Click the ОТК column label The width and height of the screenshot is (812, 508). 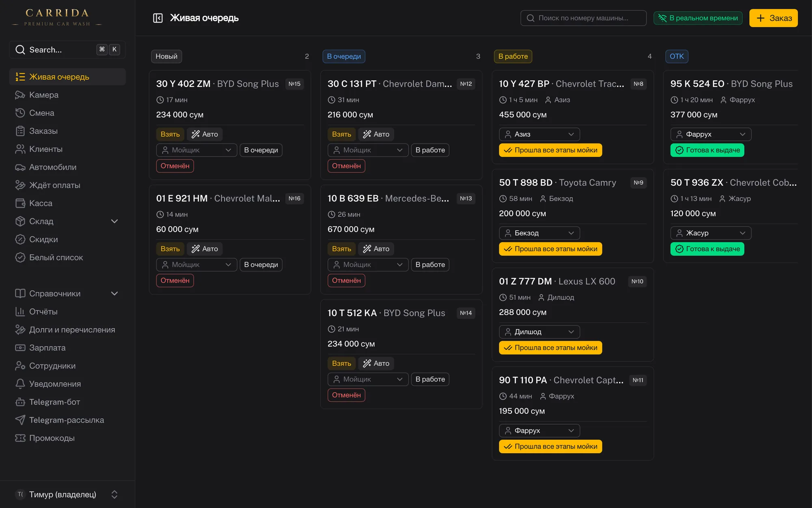(x=677, y=56)
